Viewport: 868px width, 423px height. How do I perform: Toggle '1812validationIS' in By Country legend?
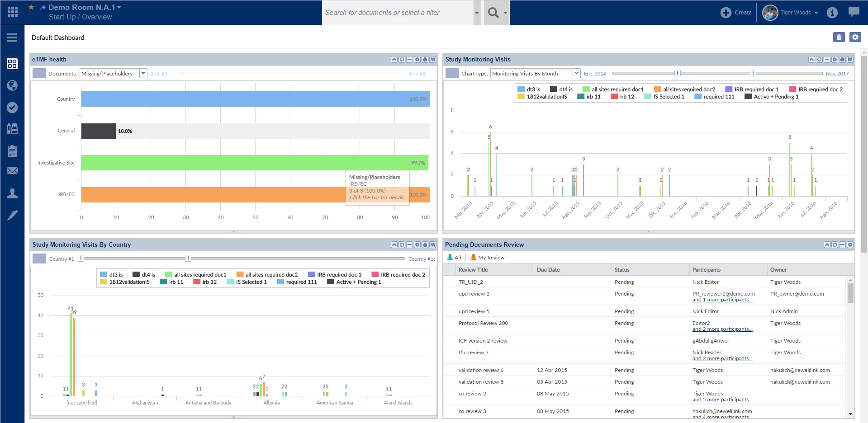tap(125, 282)
